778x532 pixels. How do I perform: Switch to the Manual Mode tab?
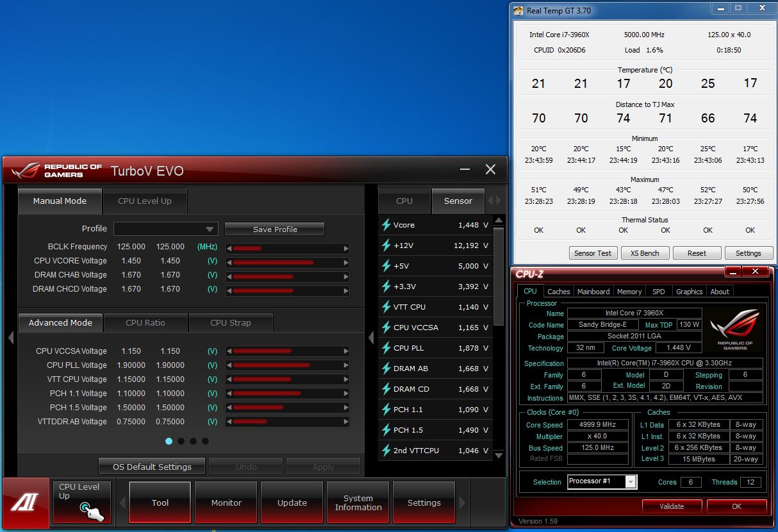(x=60, y=201)
